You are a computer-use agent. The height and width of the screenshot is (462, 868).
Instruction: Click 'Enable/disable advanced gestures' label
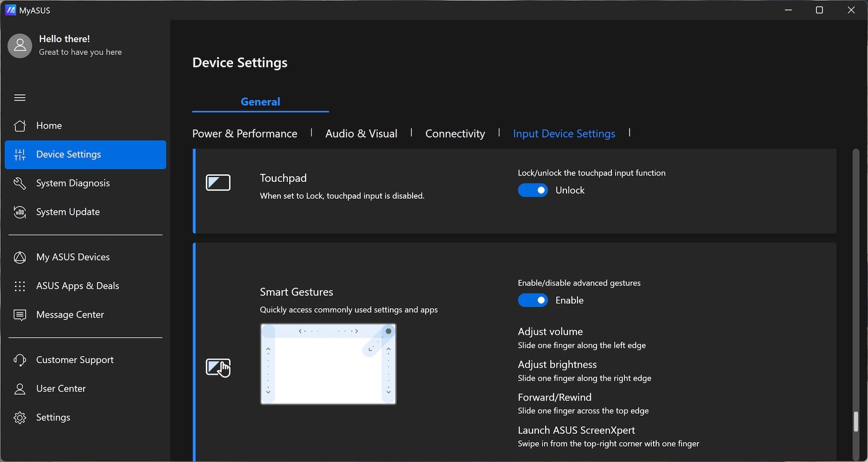click(x=579, y=283)
